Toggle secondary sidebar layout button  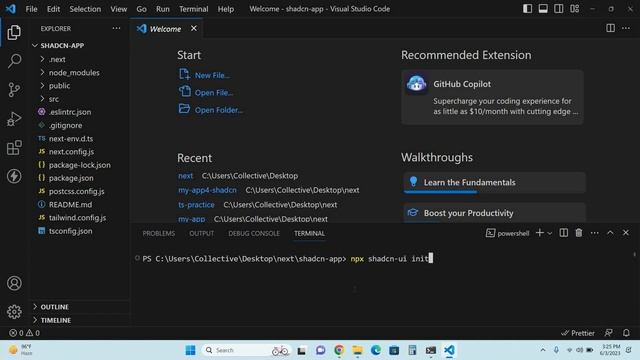pyautogui.click(x=558, y=9)
